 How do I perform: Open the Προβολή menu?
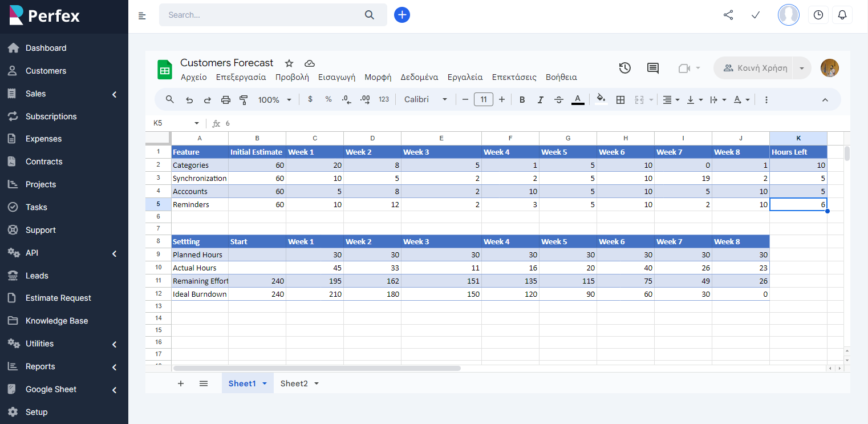(x=292, y=77)
